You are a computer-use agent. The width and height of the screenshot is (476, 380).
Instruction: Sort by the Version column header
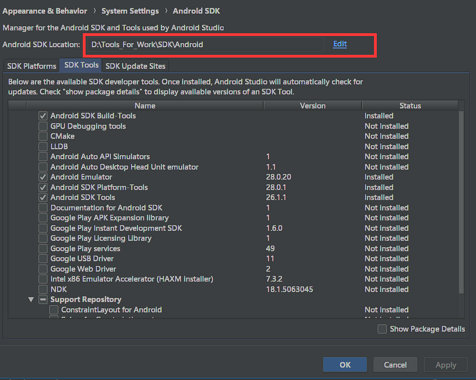[313, 105]
